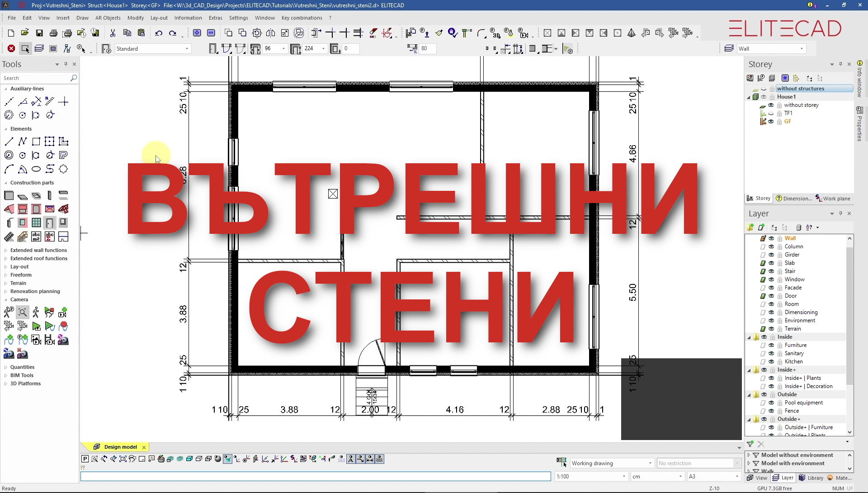Select the wall tool in Construction parts
This screenshot has width=868, height=493.
tap(9, 195)
